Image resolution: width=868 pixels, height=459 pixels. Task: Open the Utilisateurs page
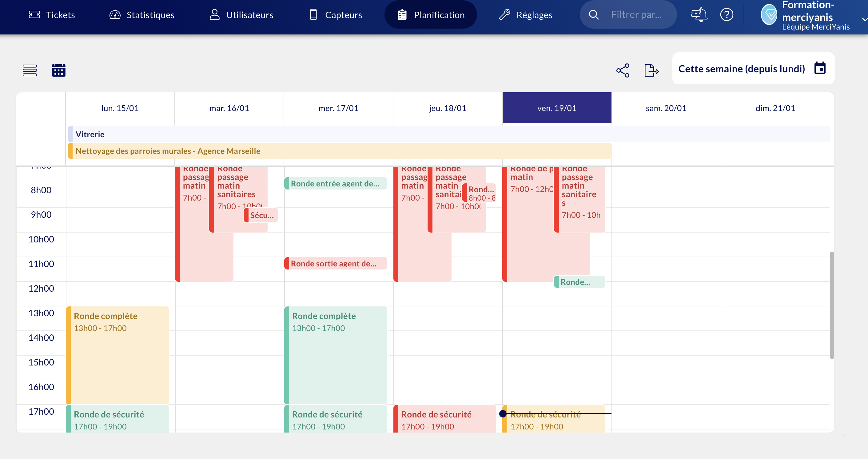click(x=241, y=15)
